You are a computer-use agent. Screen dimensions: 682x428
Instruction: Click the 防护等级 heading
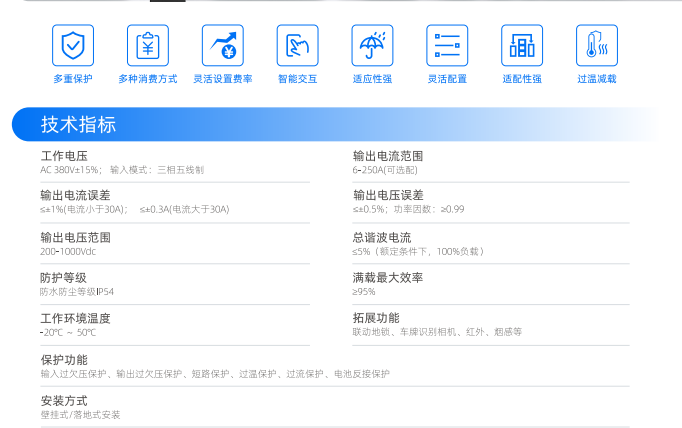click(x=64, y=278)
